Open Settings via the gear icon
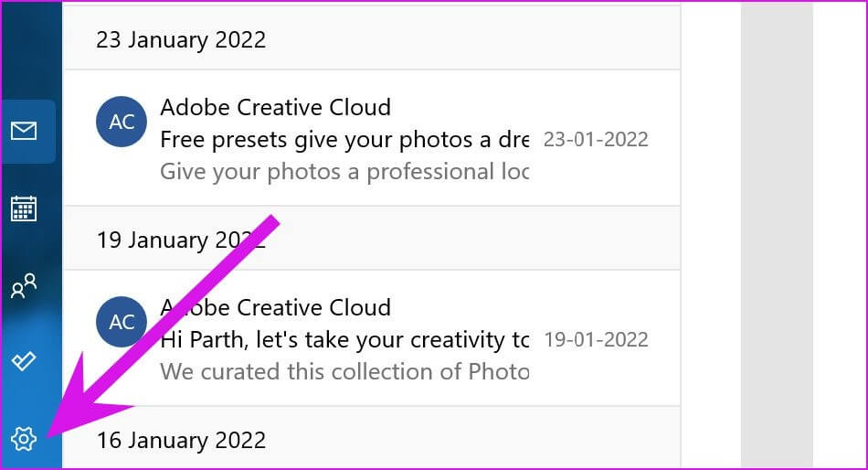 pos(24,439)
